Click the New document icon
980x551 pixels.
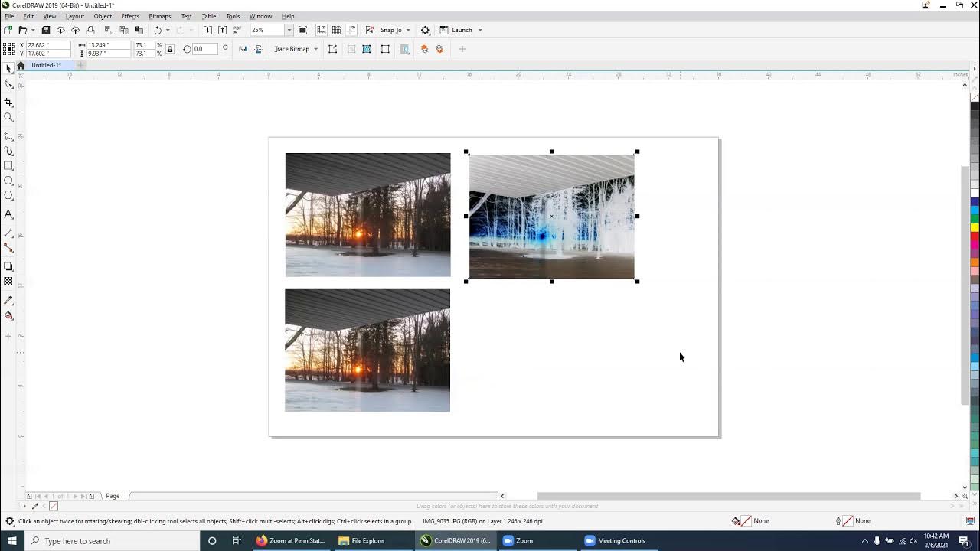coord(8,30)
